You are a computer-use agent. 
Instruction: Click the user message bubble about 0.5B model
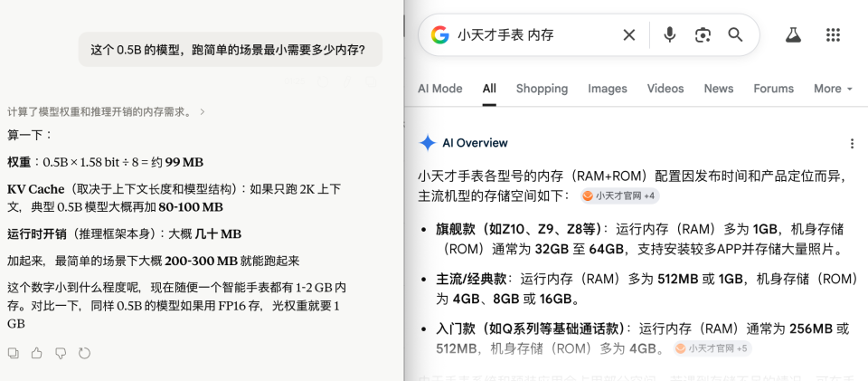[x=231, y=50]
